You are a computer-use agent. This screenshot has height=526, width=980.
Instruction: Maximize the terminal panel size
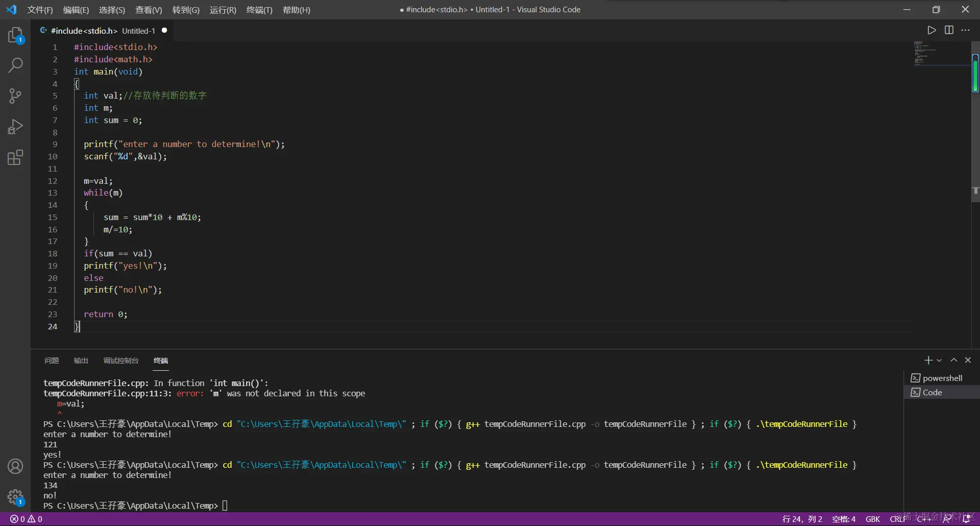click(x=953, y=361)
